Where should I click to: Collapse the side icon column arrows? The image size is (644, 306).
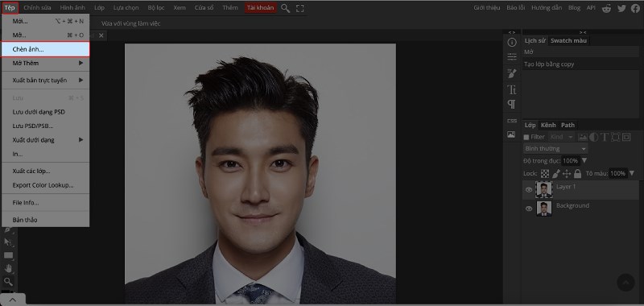(x=512, y=32)
